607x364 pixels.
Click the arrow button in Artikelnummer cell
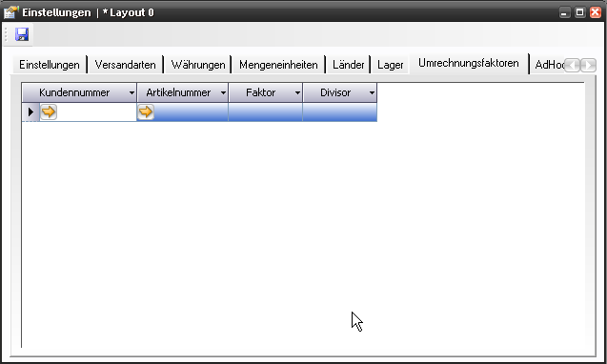pos(146,111)
